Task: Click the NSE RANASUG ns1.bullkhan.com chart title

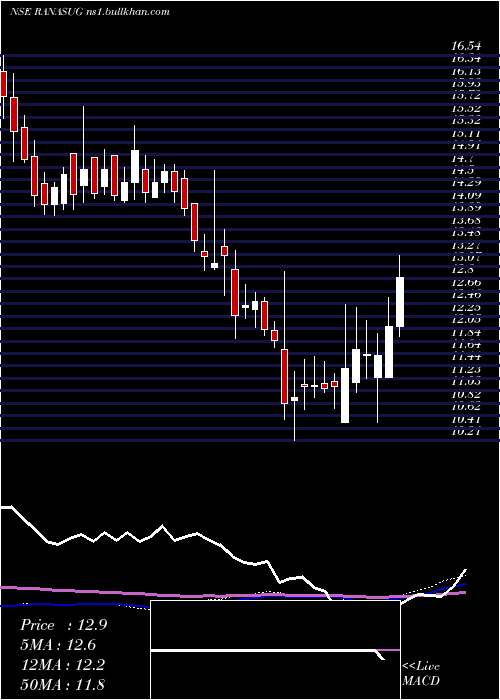Action: 90,12
